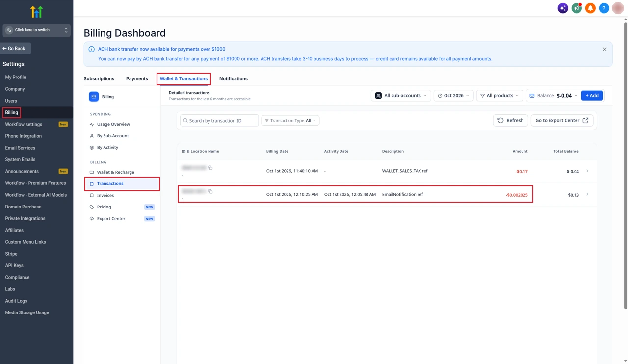The height and width of the screenshot is (364, 628).
Task: Open Workflow - Premium Features
Action: (35, 183)
